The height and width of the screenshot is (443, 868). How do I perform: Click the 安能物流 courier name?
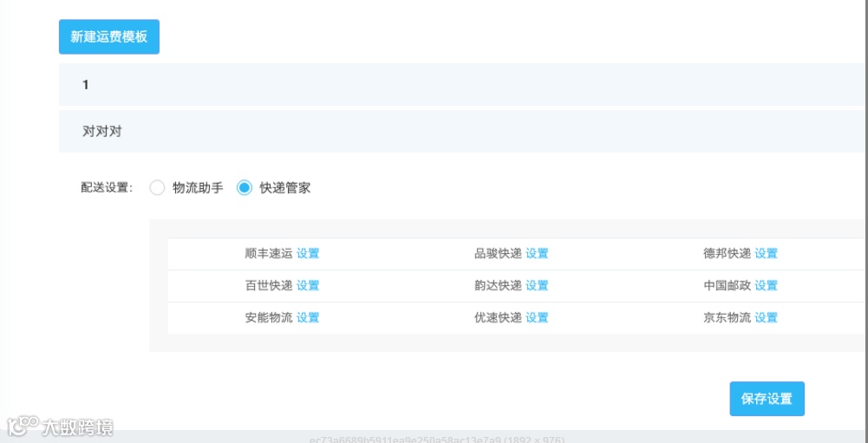click(x=269, y=318)
